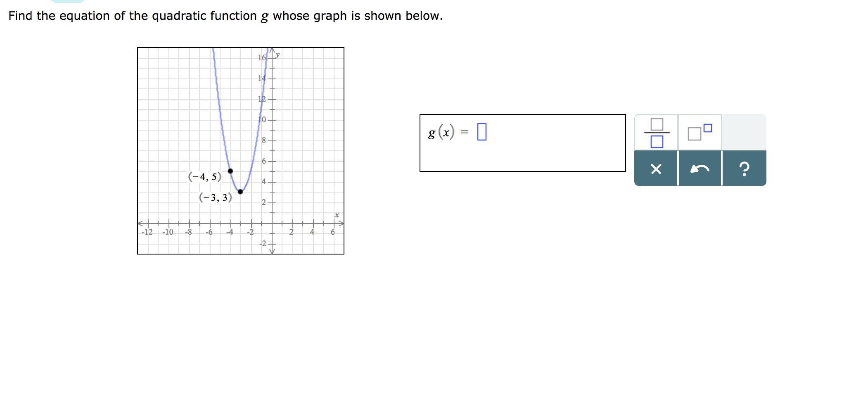
Task: Click the "(−4, 5)" coordinate label
Action: click(205, 177)
